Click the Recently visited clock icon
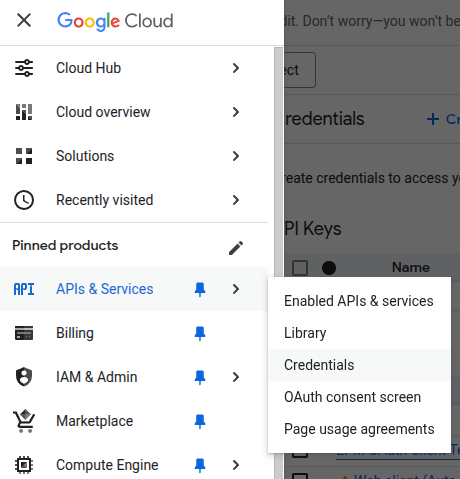 [24, 200]
